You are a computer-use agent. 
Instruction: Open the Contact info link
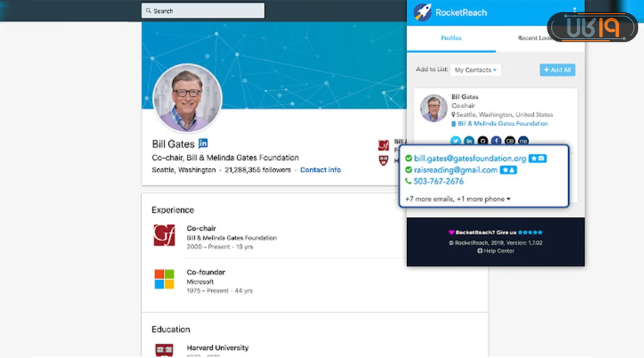[320, 170]
